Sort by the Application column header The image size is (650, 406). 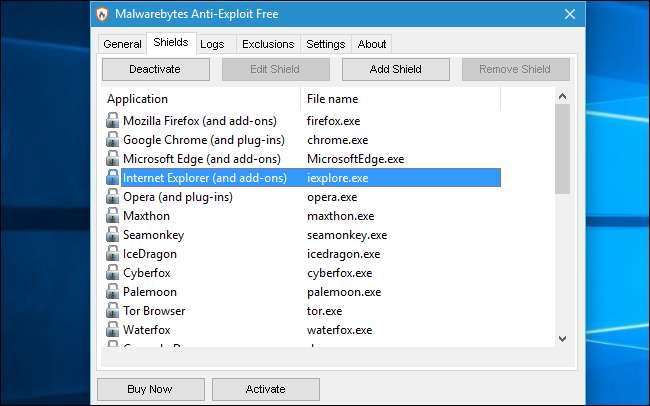[x=200, y=99]
